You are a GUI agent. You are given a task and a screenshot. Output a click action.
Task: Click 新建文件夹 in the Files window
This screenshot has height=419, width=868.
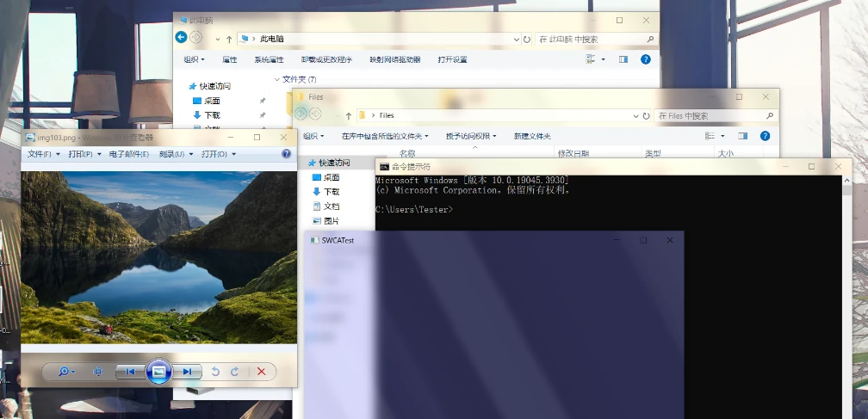coord(531,136)
